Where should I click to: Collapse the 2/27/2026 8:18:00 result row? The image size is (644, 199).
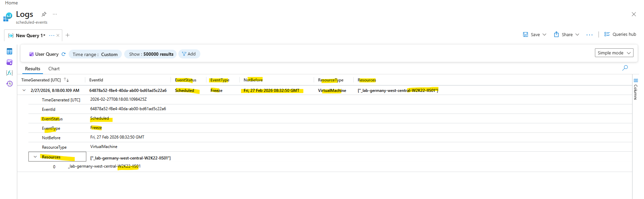point(24,90)
